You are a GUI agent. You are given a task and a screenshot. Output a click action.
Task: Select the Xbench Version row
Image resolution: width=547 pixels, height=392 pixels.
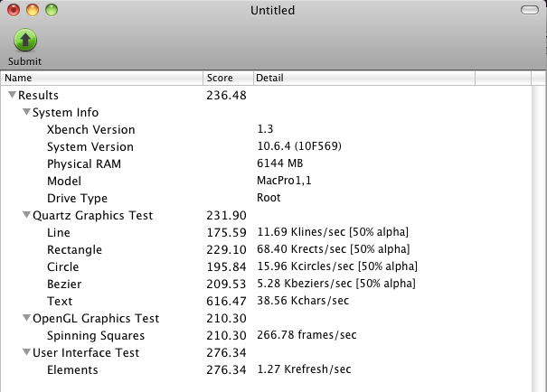[267, 129]
